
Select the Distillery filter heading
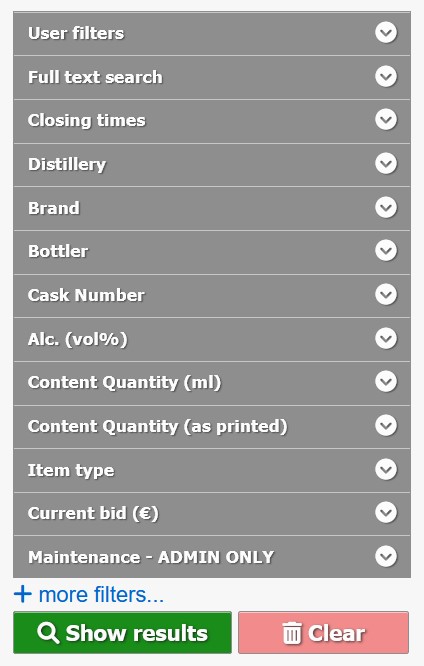(67, 164)
